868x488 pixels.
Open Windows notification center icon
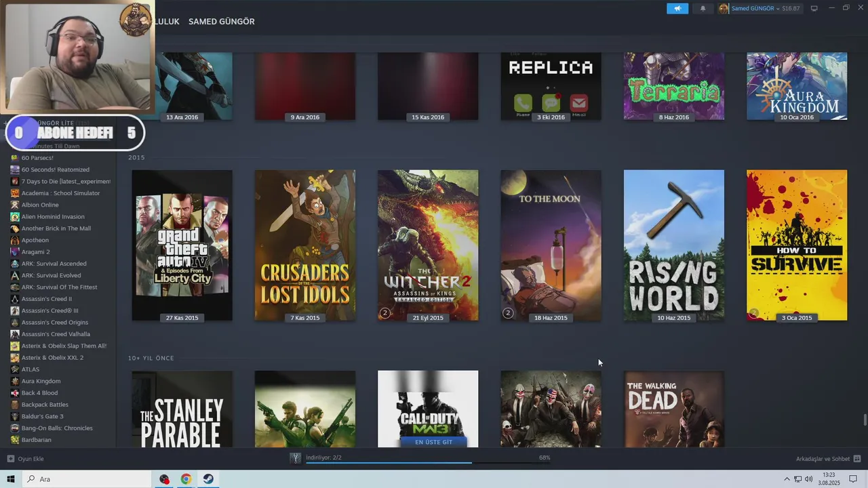click(853, 479)
